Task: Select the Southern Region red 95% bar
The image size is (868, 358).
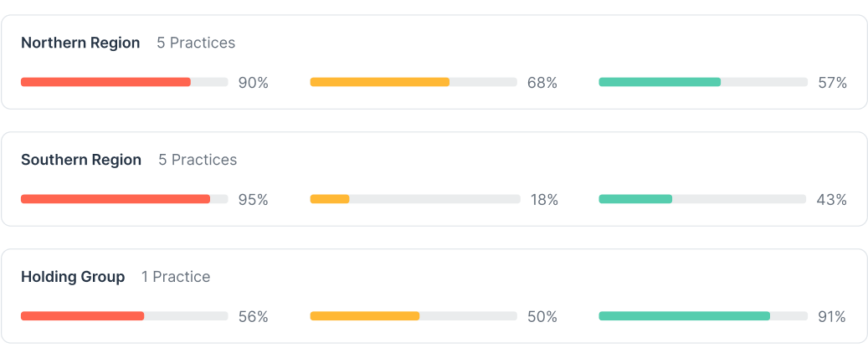Action: [x=125, y=199]
